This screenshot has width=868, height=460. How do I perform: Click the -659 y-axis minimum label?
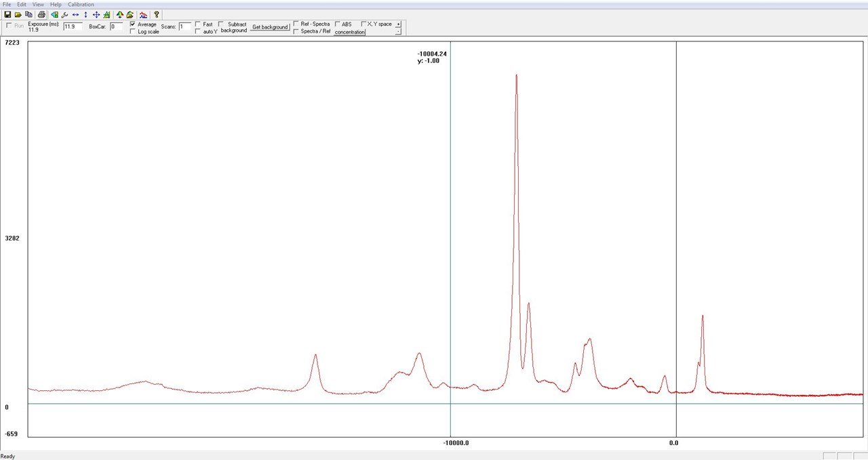point(12,434)
